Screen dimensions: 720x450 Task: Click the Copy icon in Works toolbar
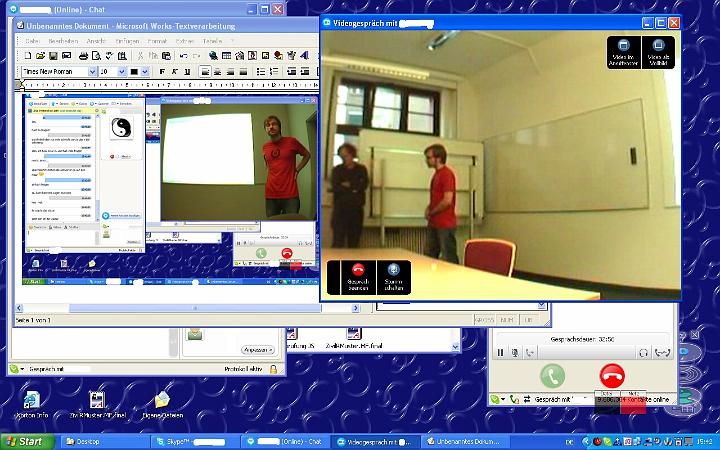click(153, 56)
